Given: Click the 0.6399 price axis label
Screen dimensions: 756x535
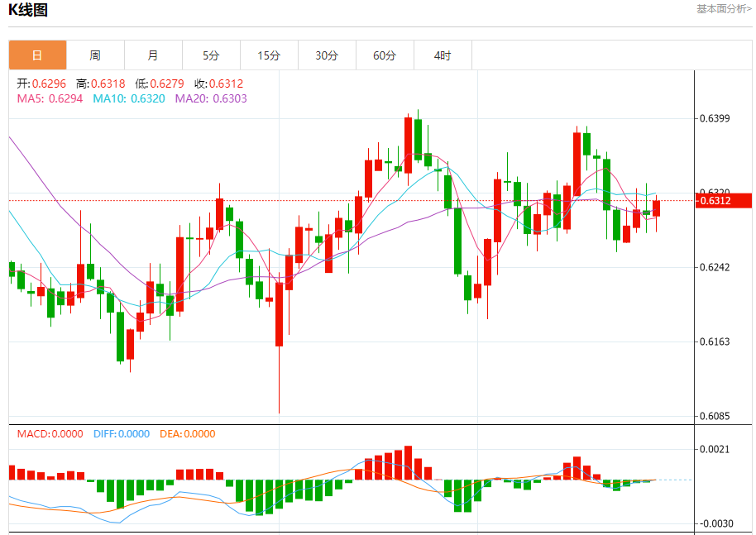Looking at the screenshot, I should point(715,118).
